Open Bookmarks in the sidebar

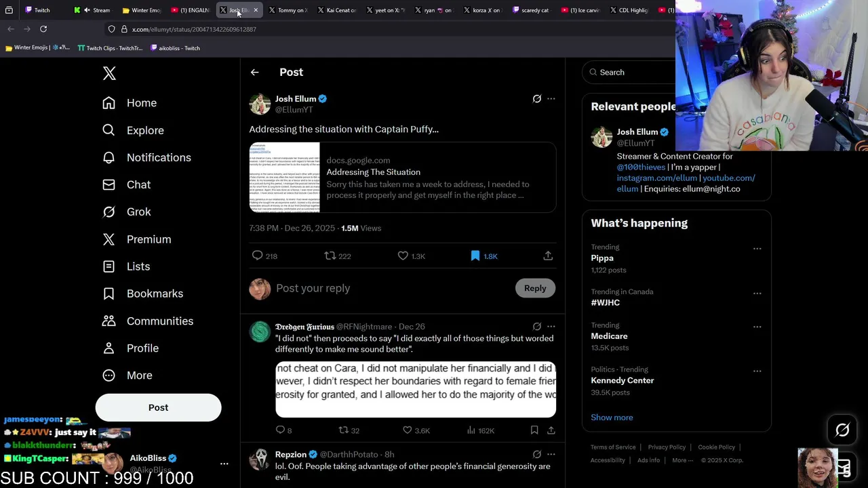pyautogui.click(x=142, y=293)
